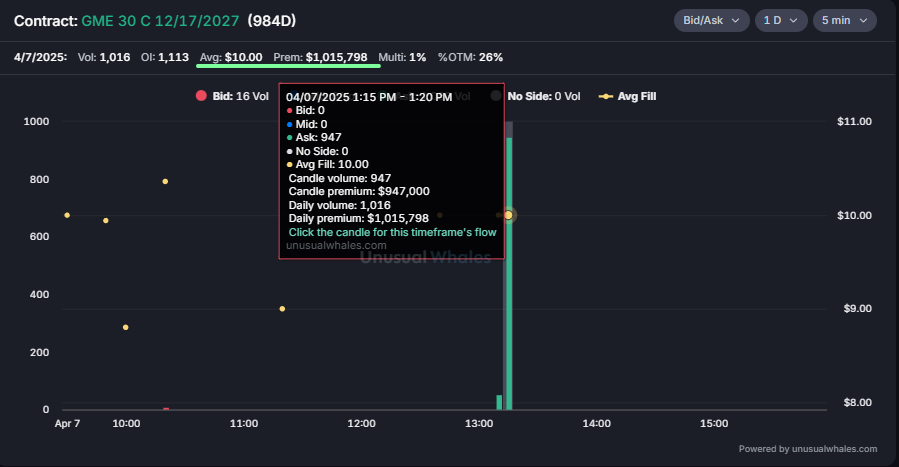899x467 pixels.
Task: Click the 1000 volume axis label
Action: click(x=36, y=121)
